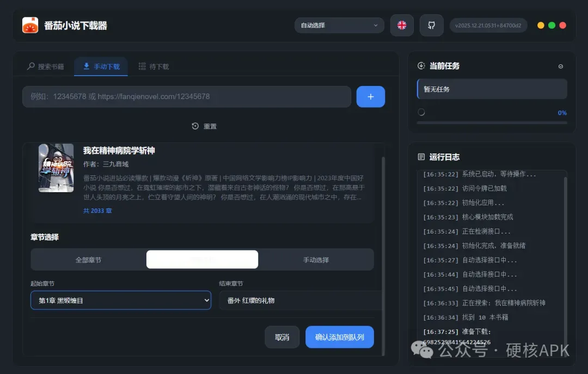Viewport: 588px width, 374px height.
Task: Click the run log document icon
Action: coord(421,157)
